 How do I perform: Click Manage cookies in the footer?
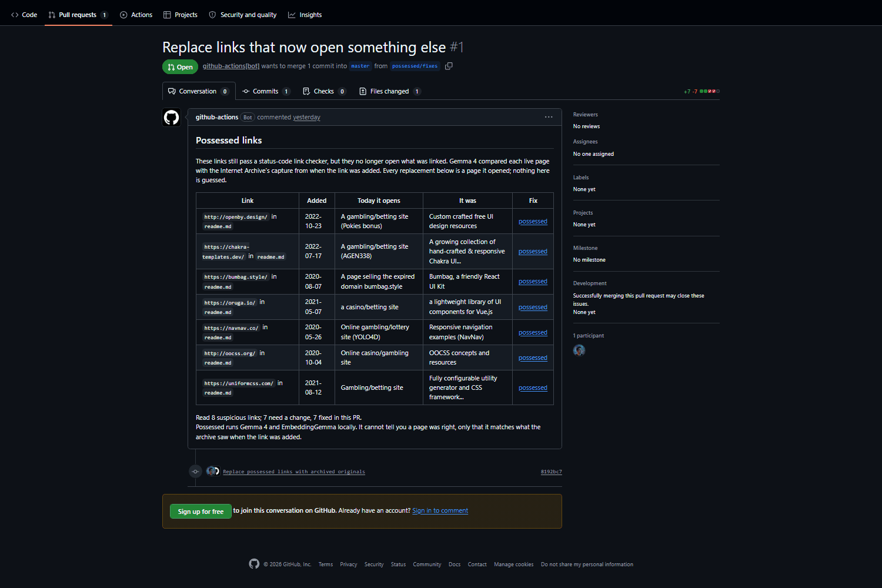pyautogui.click(x=514, y=564)
